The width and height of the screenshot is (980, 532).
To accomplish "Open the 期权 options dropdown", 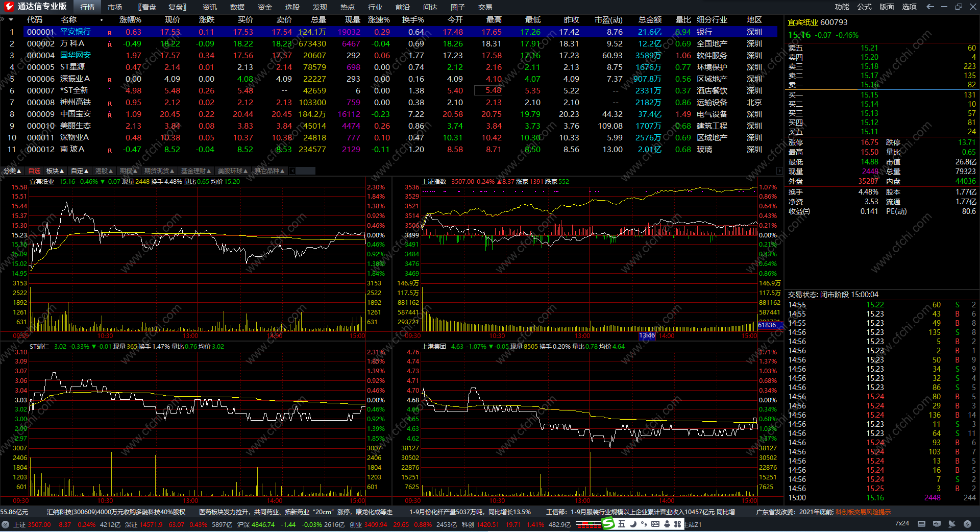I will click(x=129, y=171).
